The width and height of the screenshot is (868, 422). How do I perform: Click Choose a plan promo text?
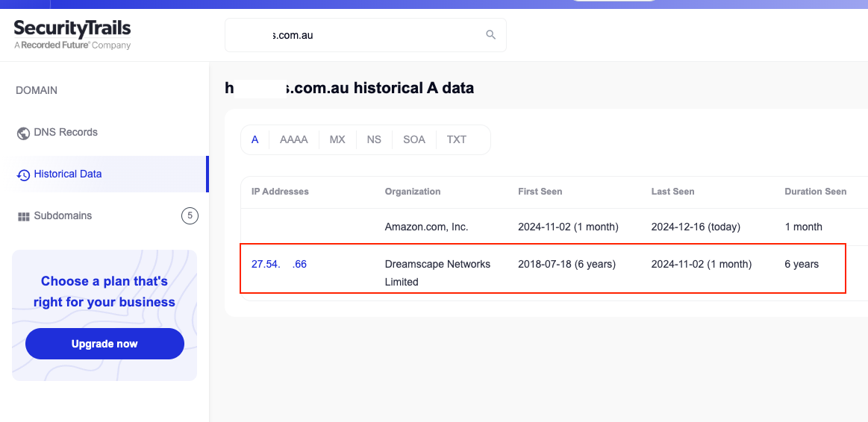point(104,292)
